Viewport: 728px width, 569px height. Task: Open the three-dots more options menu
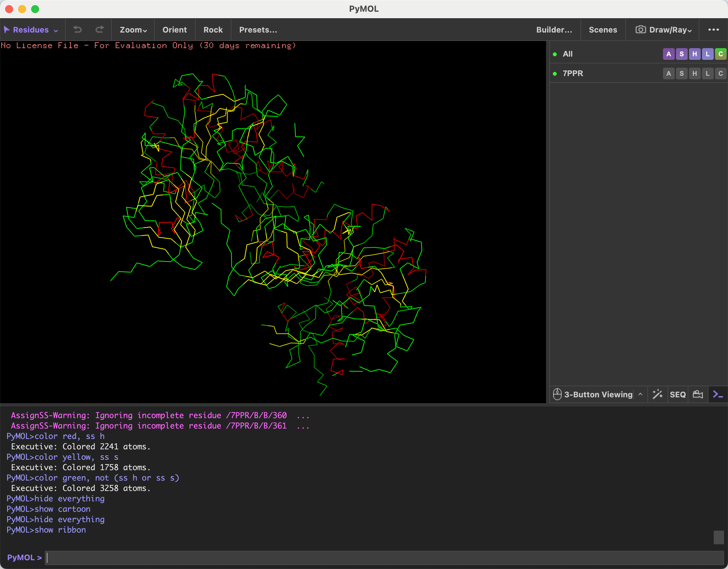point(713,30)
